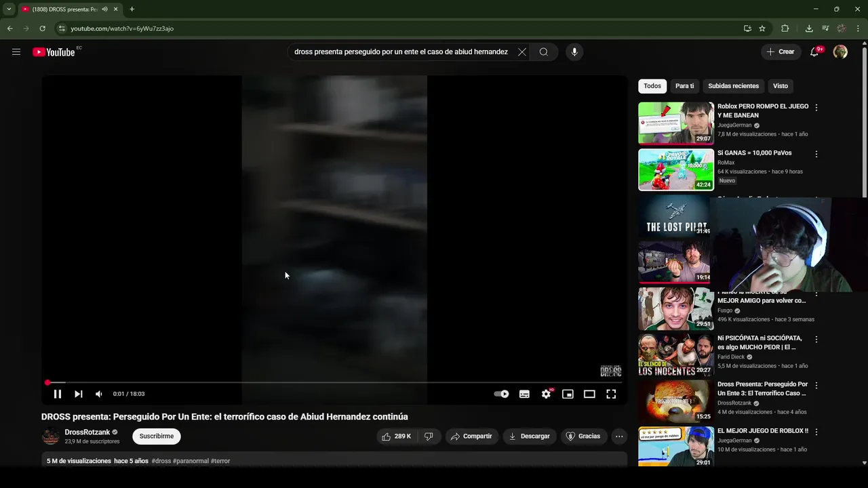Open more actions ellipsis below video

coord(619,436)
